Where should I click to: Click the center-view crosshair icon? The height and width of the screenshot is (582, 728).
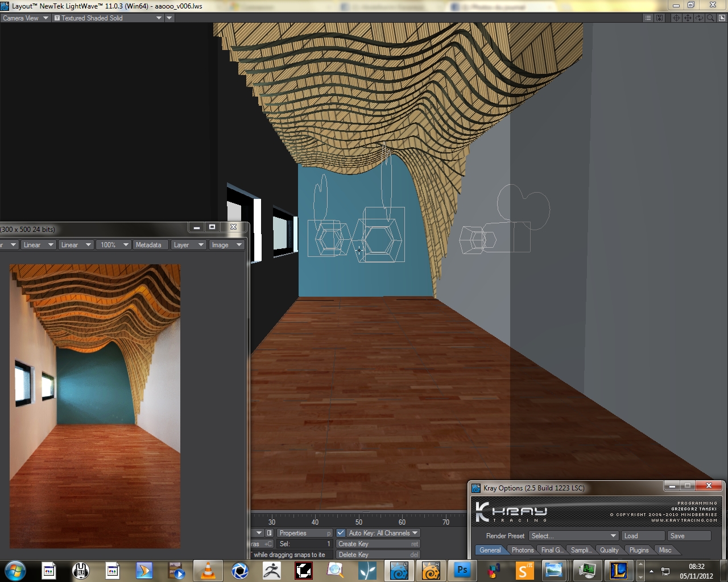click(x=676, y=18)
